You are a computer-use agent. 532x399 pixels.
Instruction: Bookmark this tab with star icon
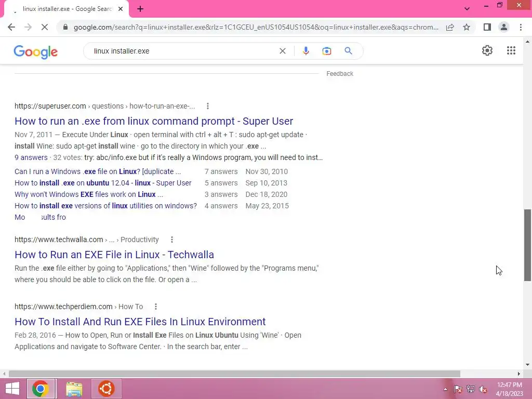(x=467, y=27)
